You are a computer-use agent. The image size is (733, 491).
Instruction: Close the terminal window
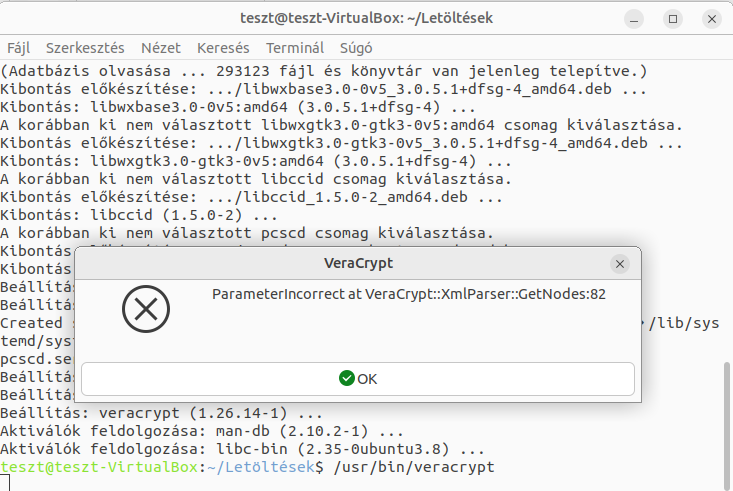tap(712, 19)
